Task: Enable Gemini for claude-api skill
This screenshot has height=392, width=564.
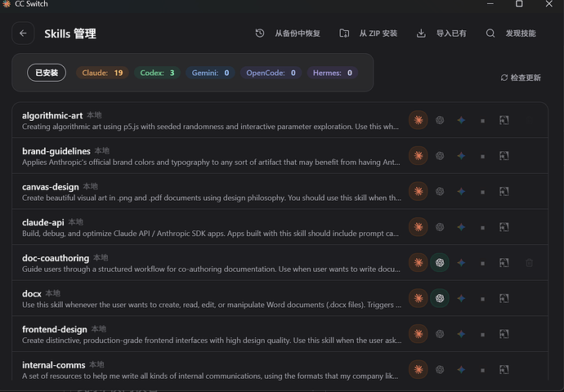Action: (x=461, y=227)
